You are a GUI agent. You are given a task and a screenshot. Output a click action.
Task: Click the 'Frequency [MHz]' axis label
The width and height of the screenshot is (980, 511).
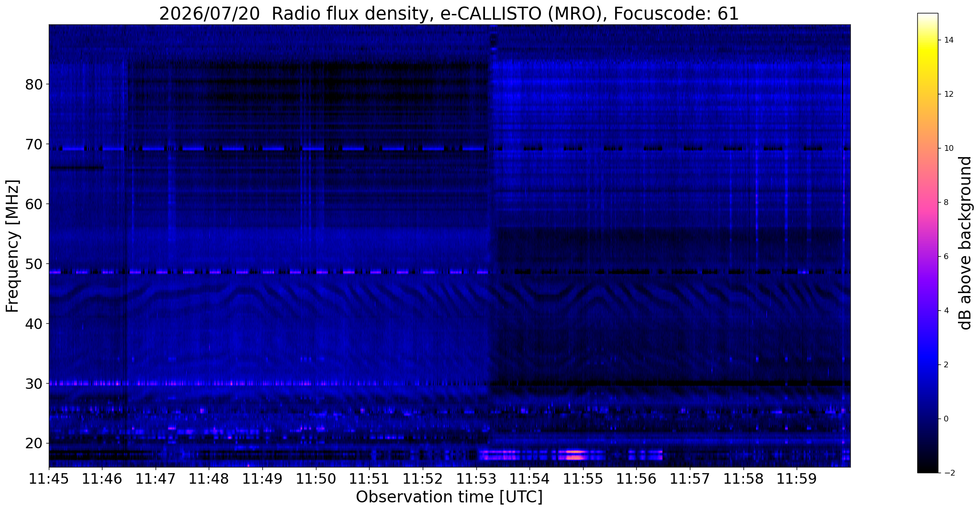point(13,246)
